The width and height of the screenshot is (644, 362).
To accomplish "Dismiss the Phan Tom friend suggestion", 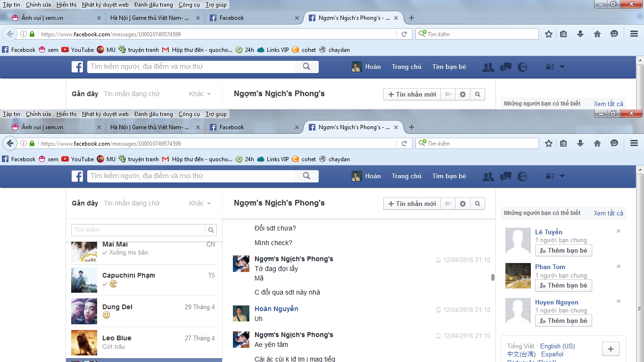I will (619, 266).
